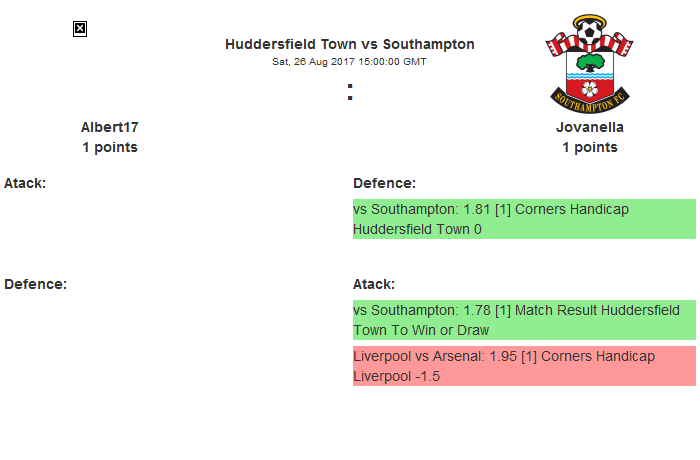Open Albert17 player profile name
Viewport: 700px width, 460px height.
pyautogui.click(x=109, y=127)
